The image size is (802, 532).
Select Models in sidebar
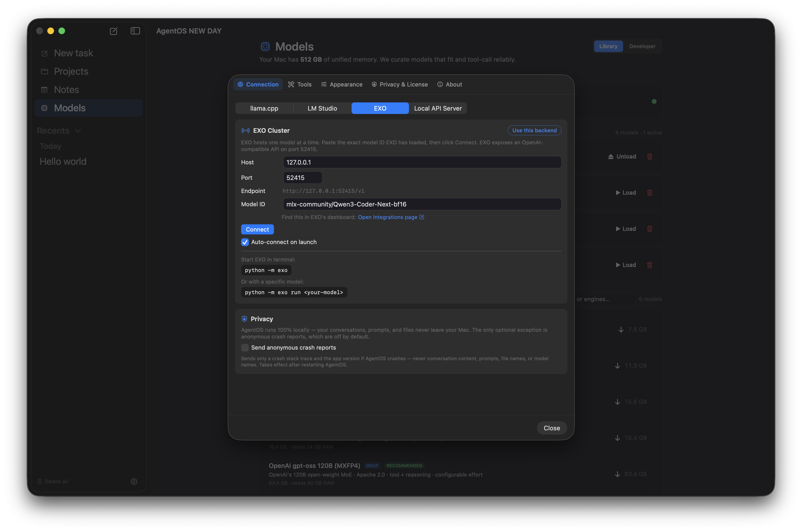[x=89, y=108]
